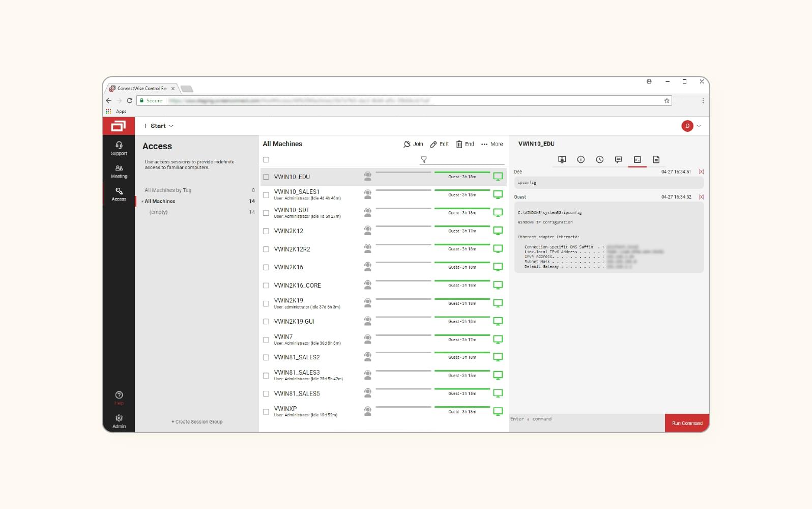812x509 pixels.
Task: Open Chrome three-dot menu
Action: point(703,101)
